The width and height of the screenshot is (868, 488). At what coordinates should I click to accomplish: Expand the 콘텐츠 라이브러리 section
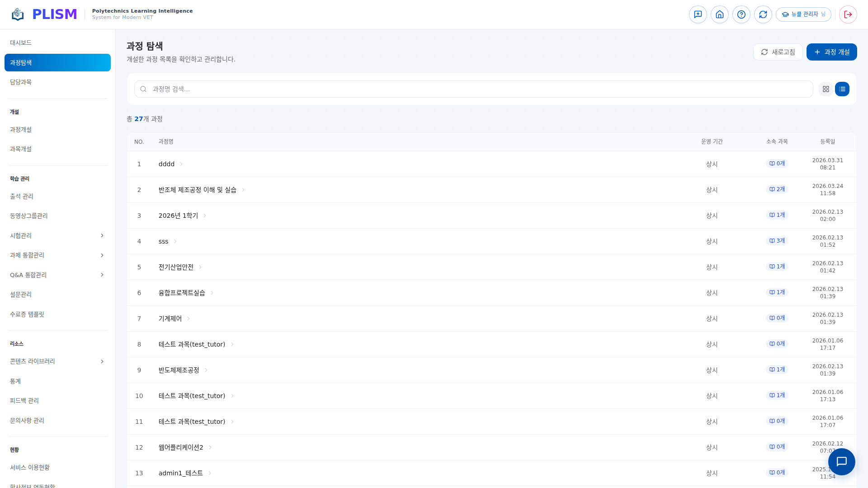click(102, 361)
